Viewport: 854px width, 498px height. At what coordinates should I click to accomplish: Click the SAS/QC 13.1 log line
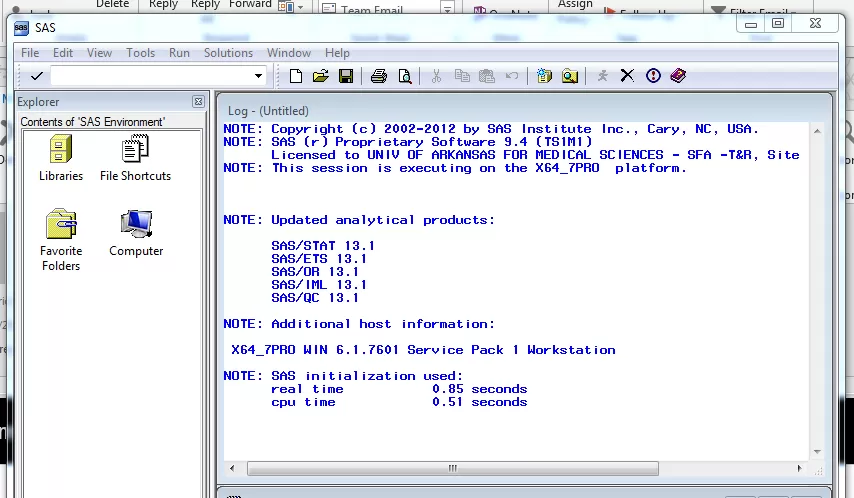point(315,298)
